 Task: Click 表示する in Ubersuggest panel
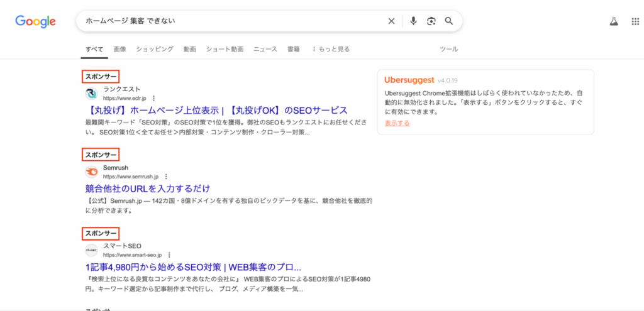point(397,123)
